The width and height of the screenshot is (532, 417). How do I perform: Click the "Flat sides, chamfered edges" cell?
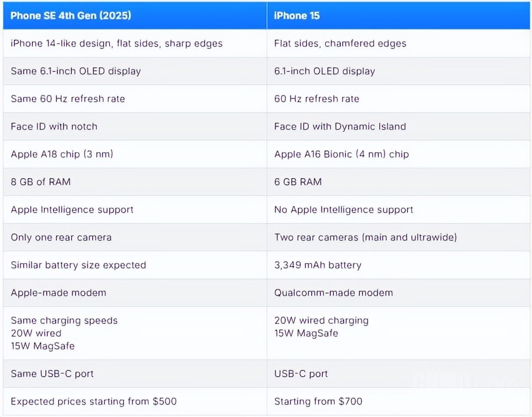coord(340,43)
